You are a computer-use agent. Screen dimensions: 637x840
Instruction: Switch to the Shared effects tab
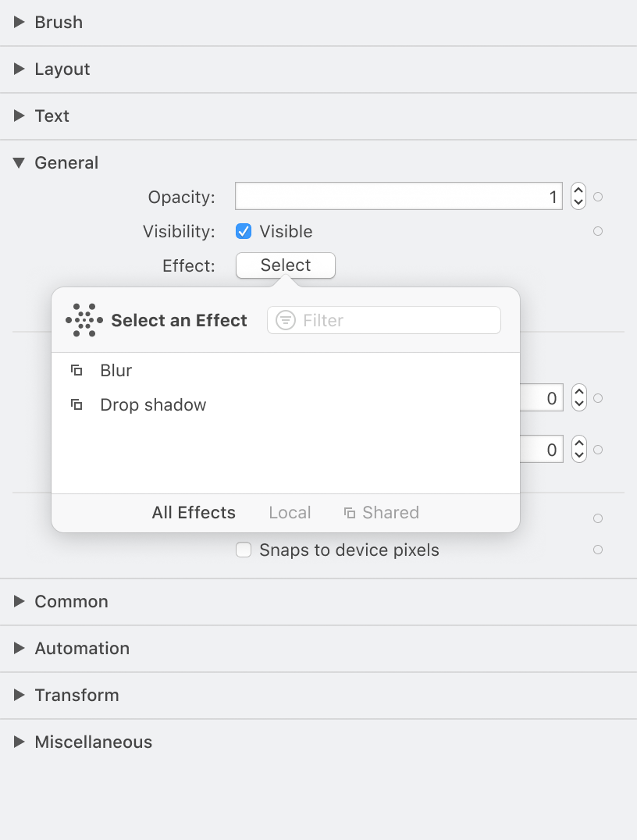coord(390,512)
